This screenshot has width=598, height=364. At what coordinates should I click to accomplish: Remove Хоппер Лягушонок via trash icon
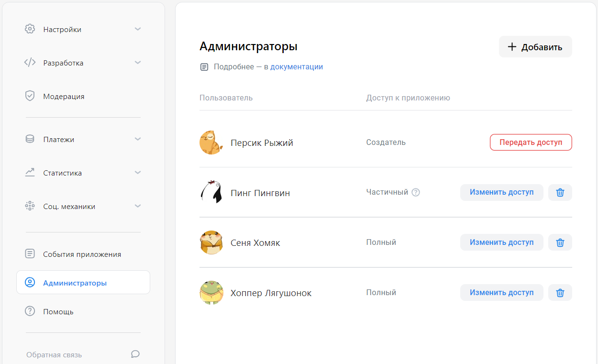point(560,292)
